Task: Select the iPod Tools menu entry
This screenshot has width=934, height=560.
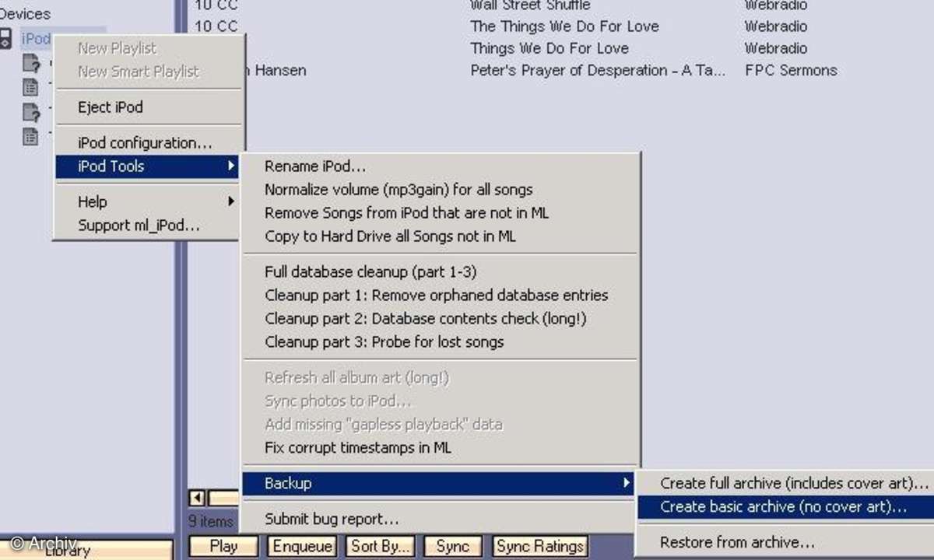Action: pyautogui.click(x=146, y=166)
